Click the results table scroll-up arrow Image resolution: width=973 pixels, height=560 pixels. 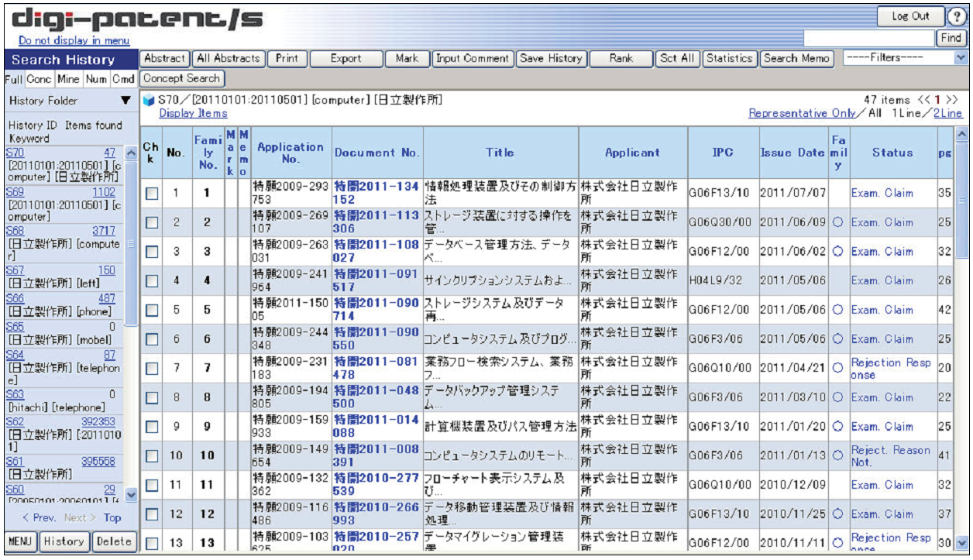click(x=963, y=134)
